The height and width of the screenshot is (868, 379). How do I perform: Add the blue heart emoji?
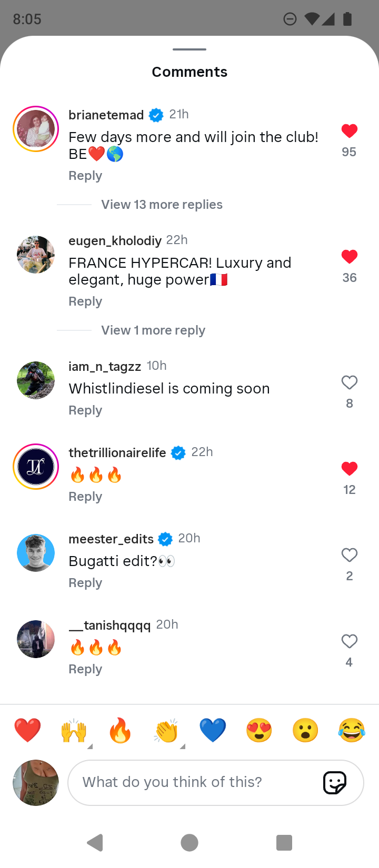pyautogui.click(x=213, y=730)
